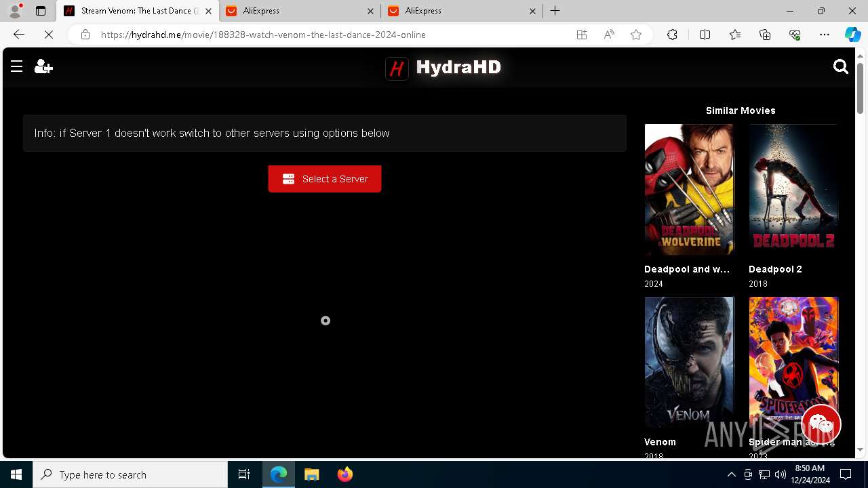Open Firefox from taskbar
Image resolution: width=868 pixels, height=488 pixels.
click(344, 474)
